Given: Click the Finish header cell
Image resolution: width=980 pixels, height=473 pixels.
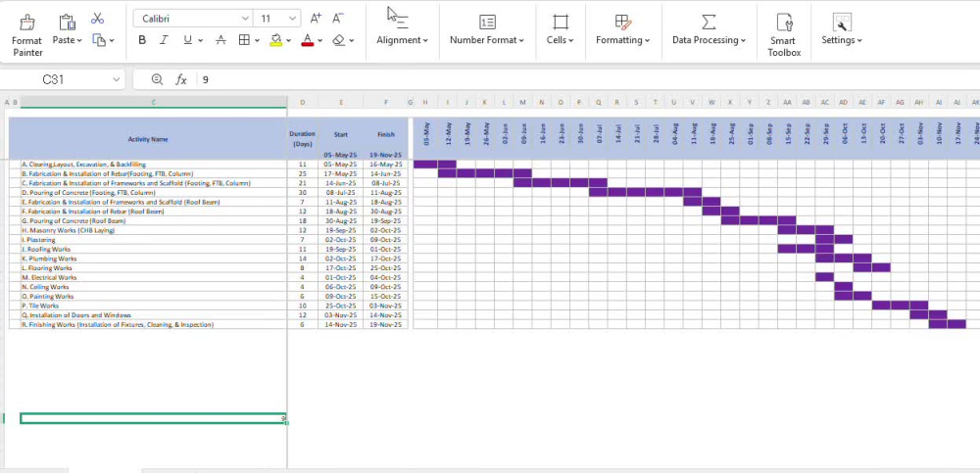Looking at the screenshot, I should click(x=385, y=134).
